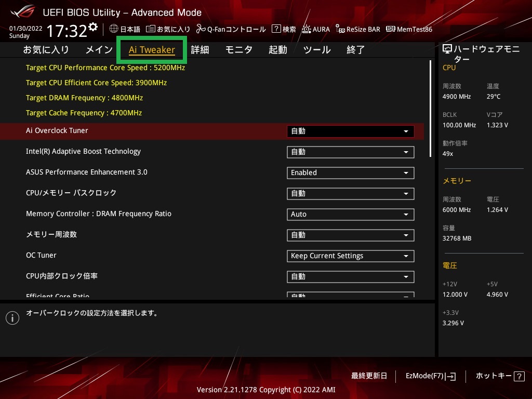Screen dimensions: 532x399
Task: Click 最終更新日 button
Action: coord(369,376)
